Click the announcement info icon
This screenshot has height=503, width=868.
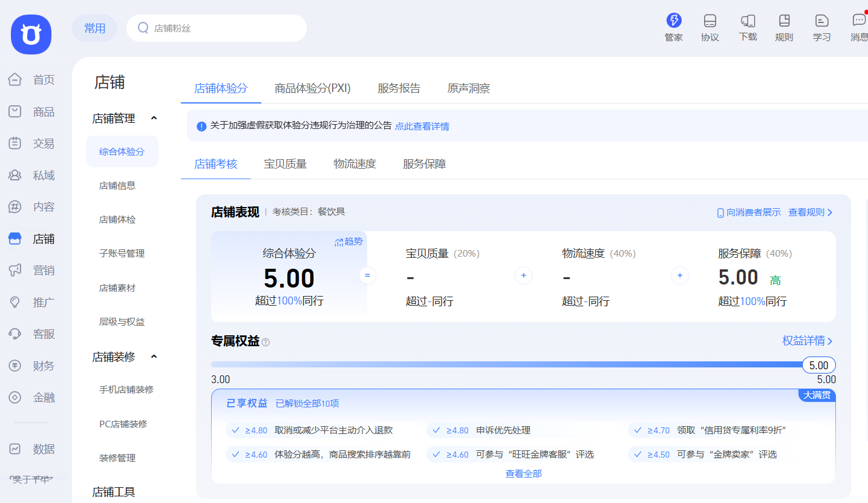click(202, 127)
